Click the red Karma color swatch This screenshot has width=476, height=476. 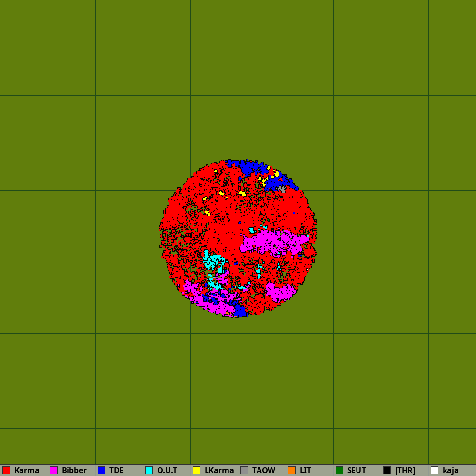click(x=6, y=470)
